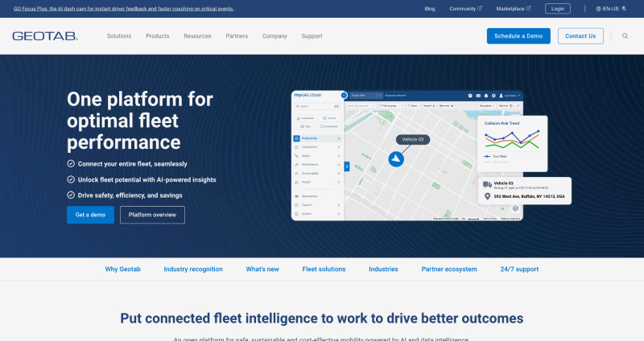This screenshot has height=341, width=644.
Task: Expand the Safety plus in the sidebar
Action: point(339,156)
